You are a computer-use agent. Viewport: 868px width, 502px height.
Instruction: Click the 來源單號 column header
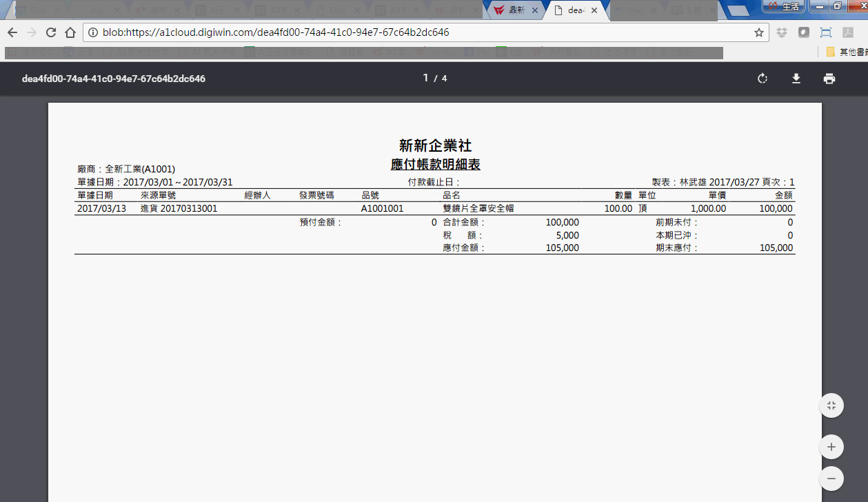click(158, 196)
